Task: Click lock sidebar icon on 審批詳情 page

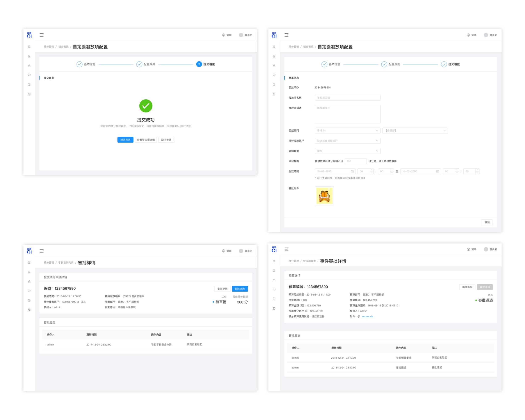Action: (x=29, y=281)
